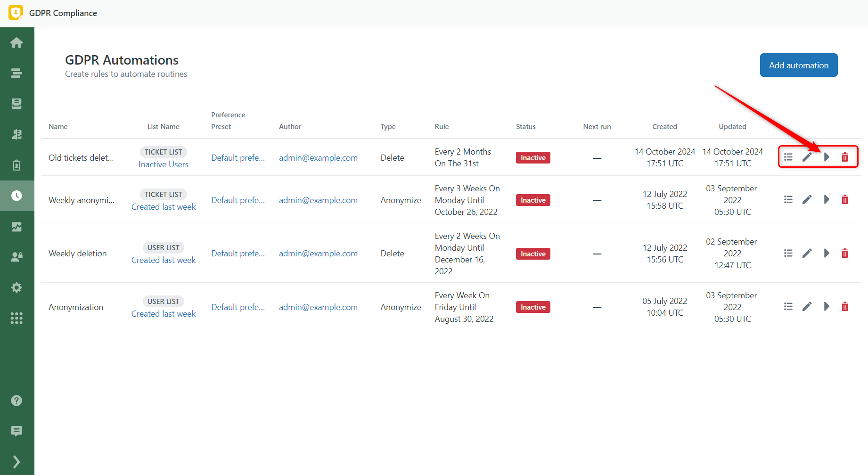Open the reports chart sidebar icon
The width and height of the screenshot is (868, 475).
tap(16, 227)
